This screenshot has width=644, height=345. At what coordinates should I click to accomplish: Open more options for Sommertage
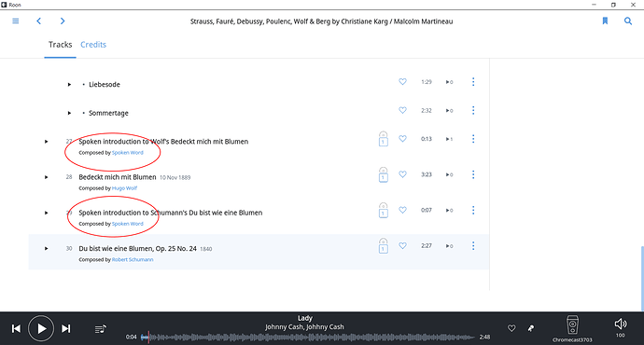pyautogui.click(x=473, y=110)
